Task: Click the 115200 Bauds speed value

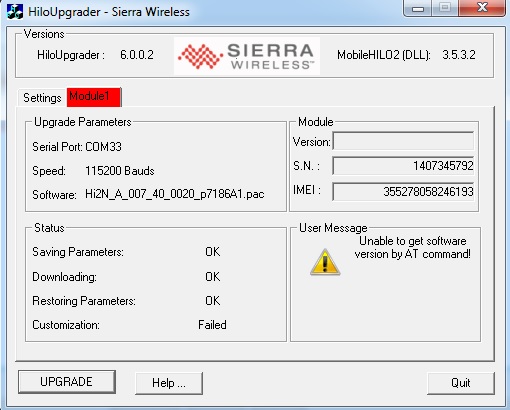Action: pos(120,171)
